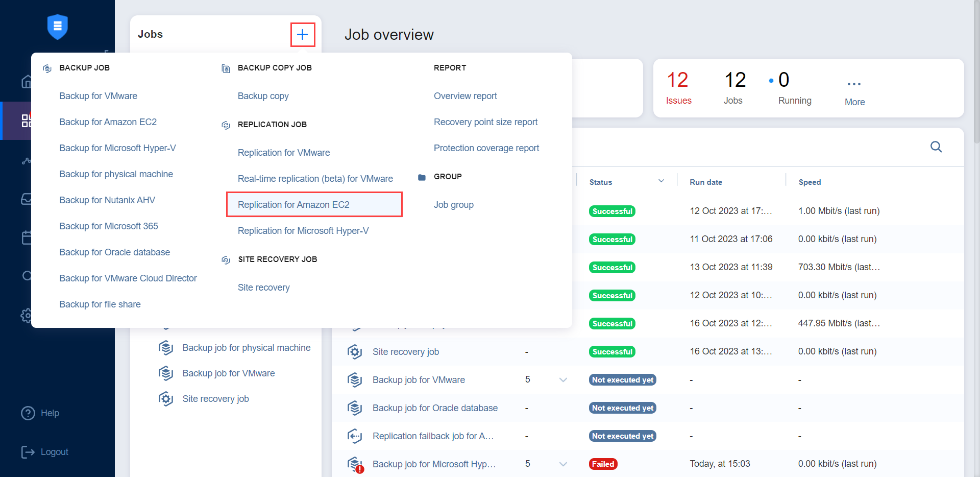Click the Run date column header
980x477 pixels.
[x=705, y=182]
